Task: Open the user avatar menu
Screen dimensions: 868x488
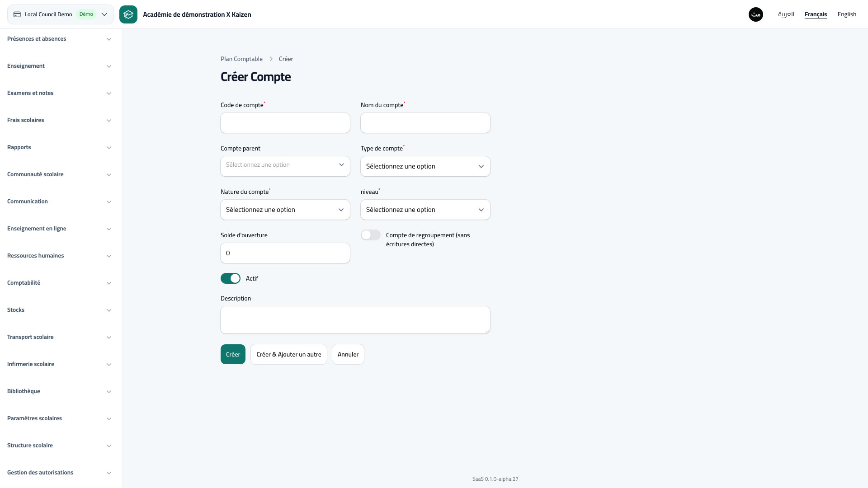Action: coord(756,14)
